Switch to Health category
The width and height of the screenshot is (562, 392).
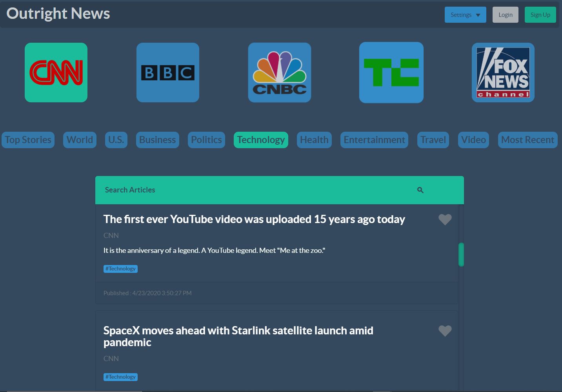[x=314, y=140]
